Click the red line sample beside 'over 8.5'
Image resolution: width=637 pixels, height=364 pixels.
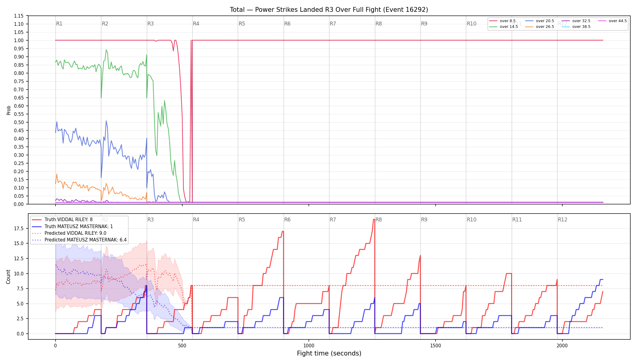[x=493, y=21]
